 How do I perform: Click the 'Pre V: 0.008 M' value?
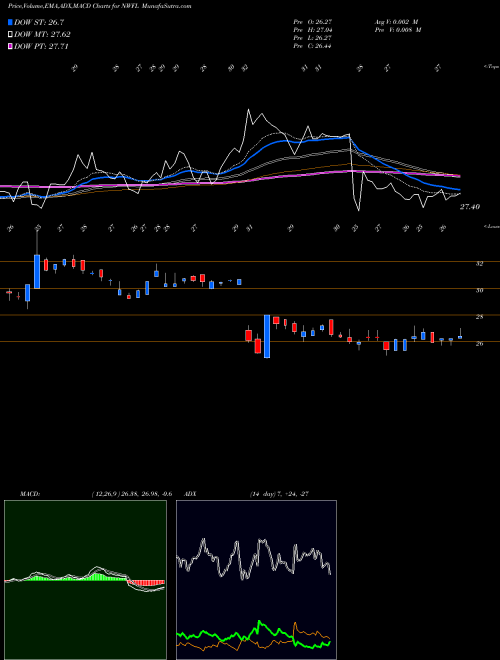tap(397, 30)
